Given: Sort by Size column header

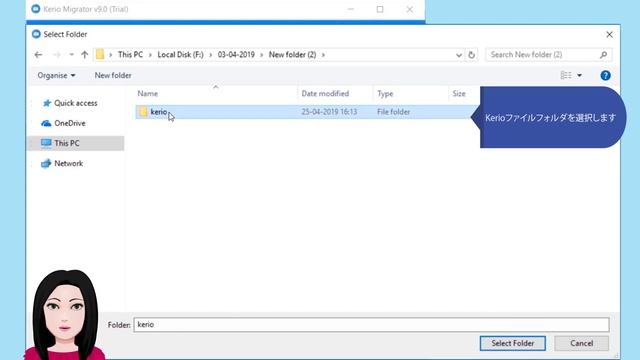Looking at the screenshot, I should pyautogui.click(x=459, y=93).
